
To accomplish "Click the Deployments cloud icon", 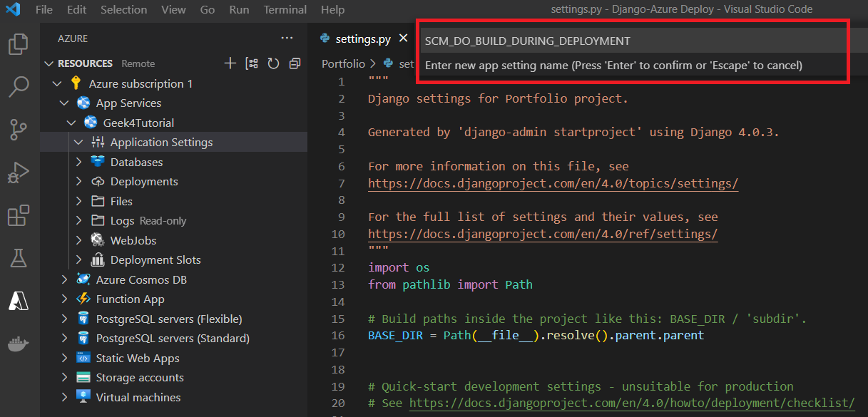I will (98, 181).
